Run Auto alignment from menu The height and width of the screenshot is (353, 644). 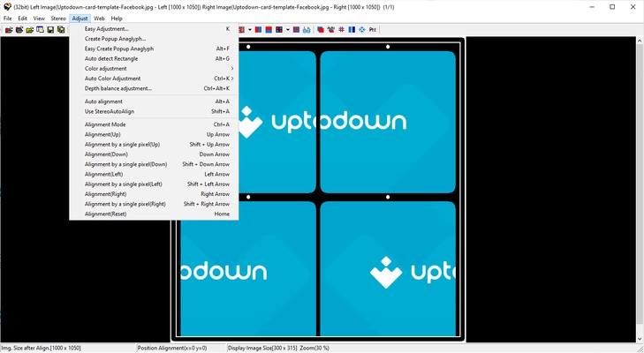coord(154,101)
